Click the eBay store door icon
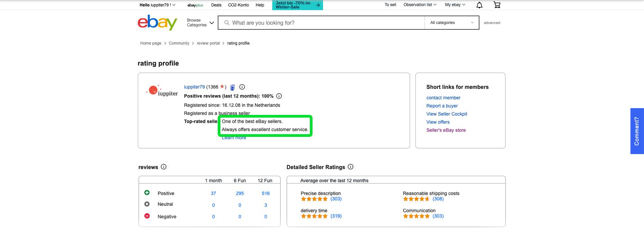 point(233,88)
